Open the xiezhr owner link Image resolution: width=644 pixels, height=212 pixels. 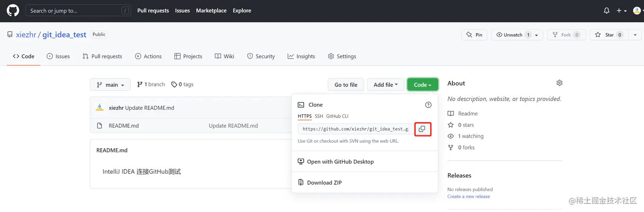tap(26, 34)
